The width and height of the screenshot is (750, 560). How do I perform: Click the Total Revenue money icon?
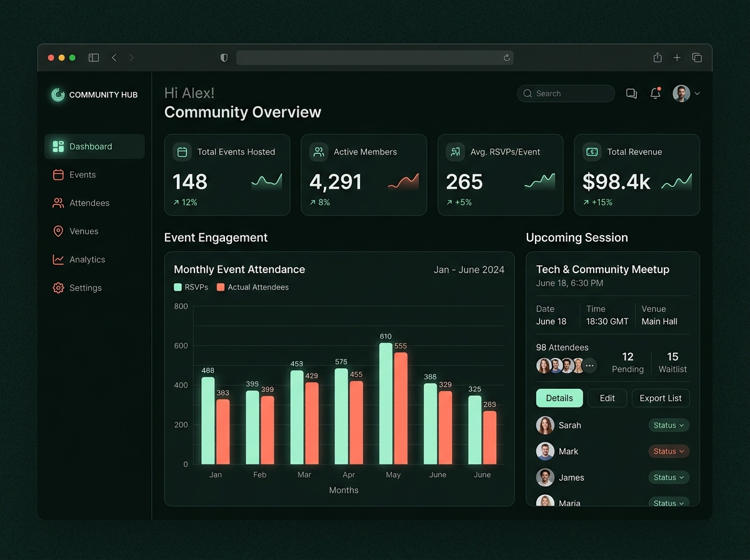pos(592,152)
